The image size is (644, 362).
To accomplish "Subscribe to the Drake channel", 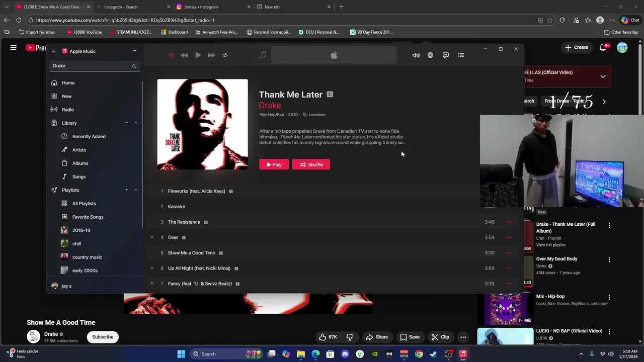I will point(103,337).
